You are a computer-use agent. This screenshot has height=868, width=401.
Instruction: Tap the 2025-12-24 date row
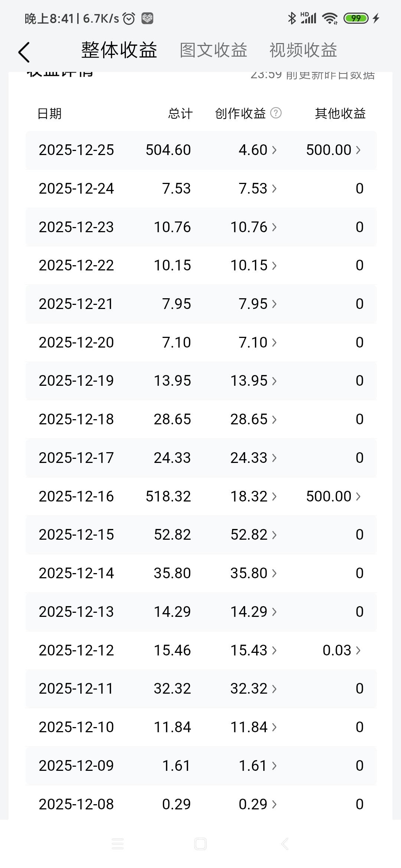click(x=76, y=188)
